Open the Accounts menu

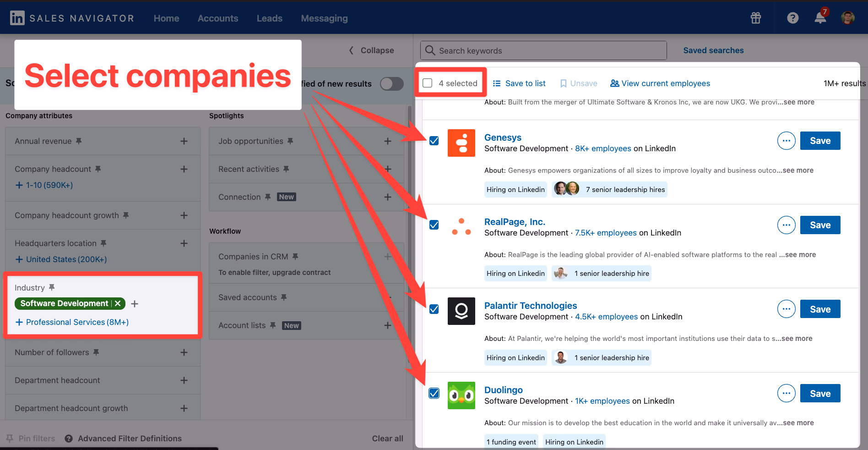[x=218, y=18]
